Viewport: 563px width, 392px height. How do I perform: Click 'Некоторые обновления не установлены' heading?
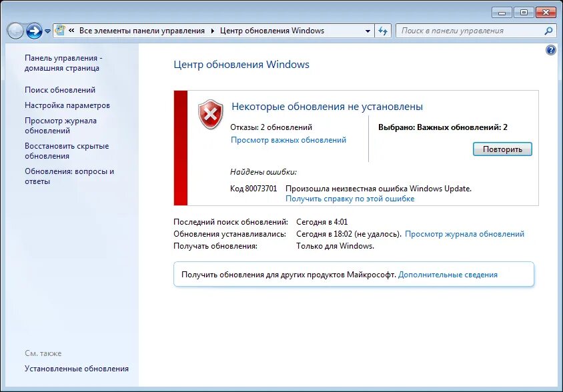327,106
